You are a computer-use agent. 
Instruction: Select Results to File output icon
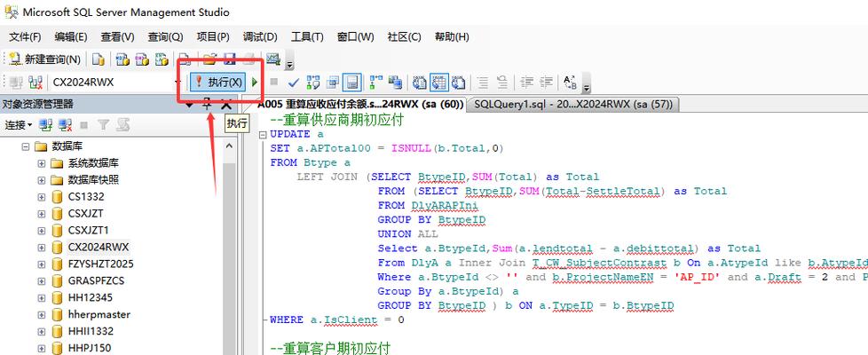[458, 83]
